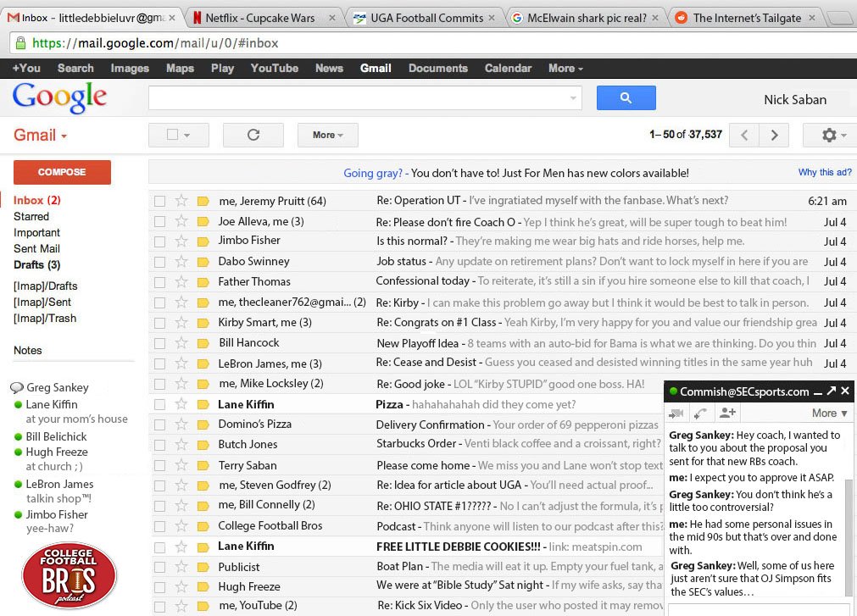Viewport: 857px width, 616px height.
Task: Close the Commish@SECsports.com chat
Action: tap(845, 391)
